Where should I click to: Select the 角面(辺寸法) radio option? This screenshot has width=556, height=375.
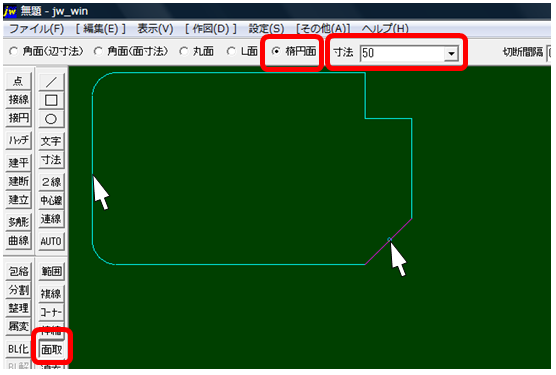(x=46, y=51)
